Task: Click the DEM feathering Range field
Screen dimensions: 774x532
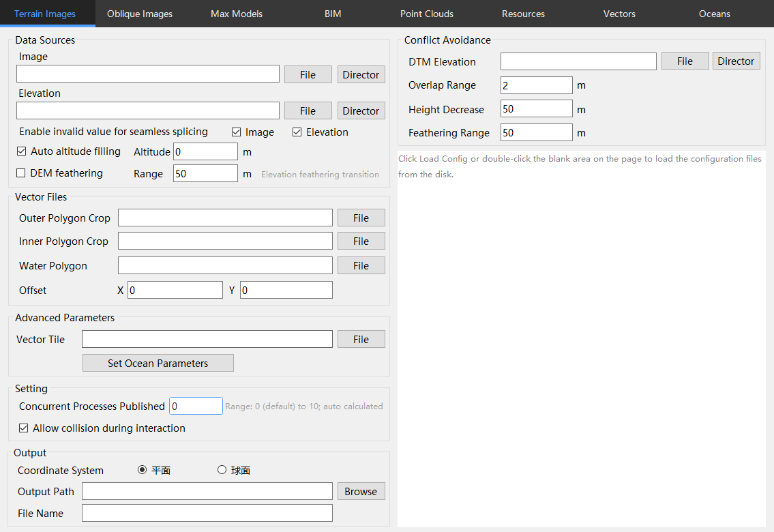Action: click(x=205, y=173)
